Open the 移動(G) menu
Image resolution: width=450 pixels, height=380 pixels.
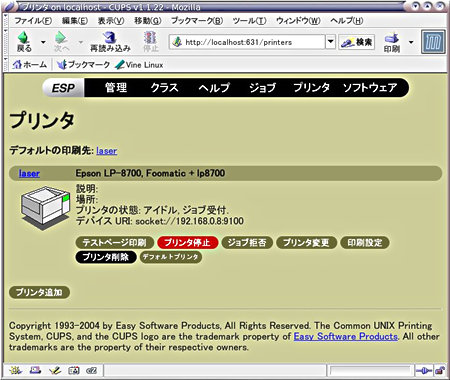pos(148,21)
